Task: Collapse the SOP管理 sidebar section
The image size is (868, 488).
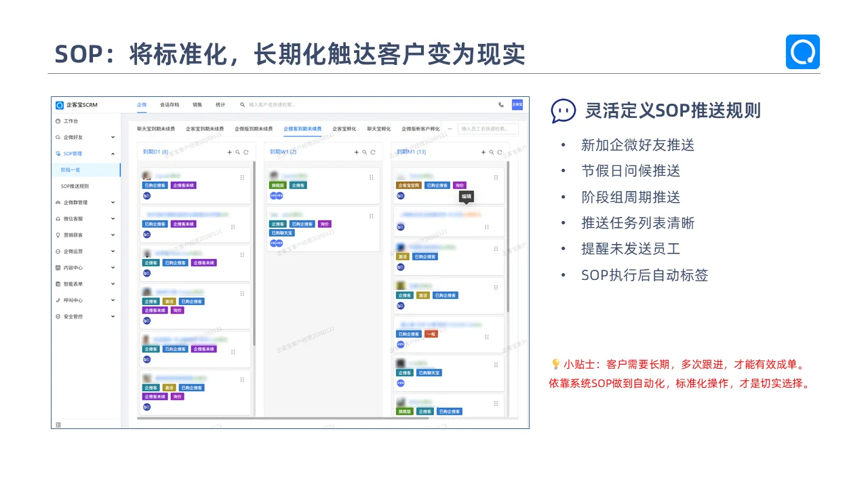Action: coord(85,154)
